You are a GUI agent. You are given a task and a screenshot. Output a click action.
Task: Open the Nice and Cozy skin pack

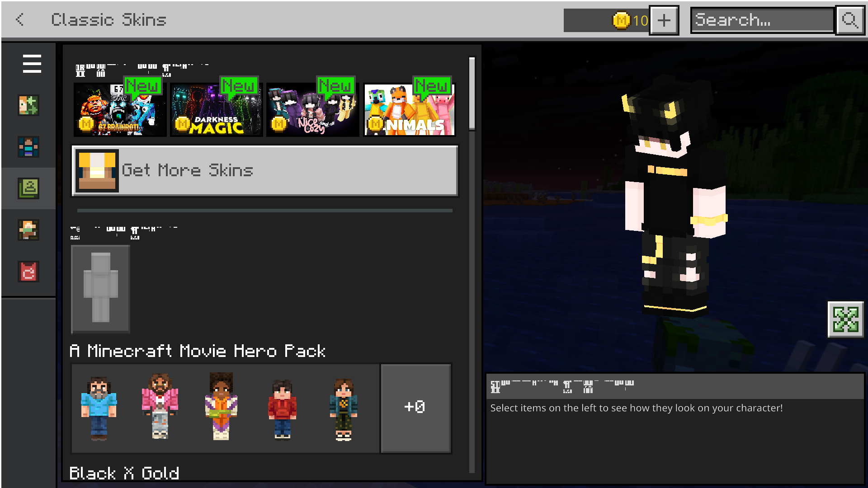click(x=312, y=109)
